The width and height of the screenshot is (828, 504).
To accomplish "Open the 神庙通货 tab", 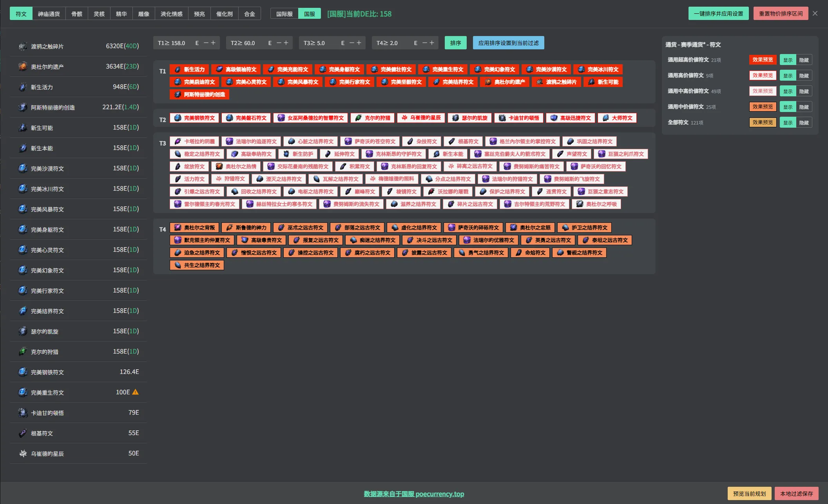I will coord(49,14).
